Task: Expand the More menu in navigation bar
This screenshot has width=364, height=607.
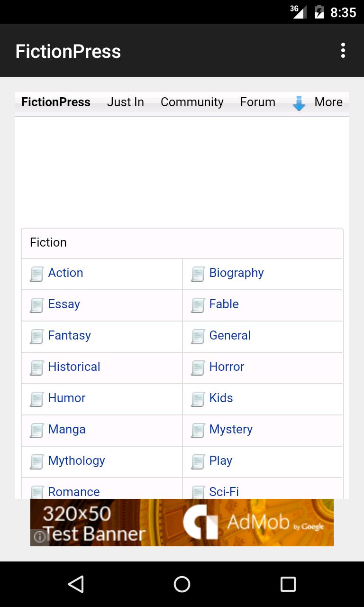Action: click(x=328, y=102)
